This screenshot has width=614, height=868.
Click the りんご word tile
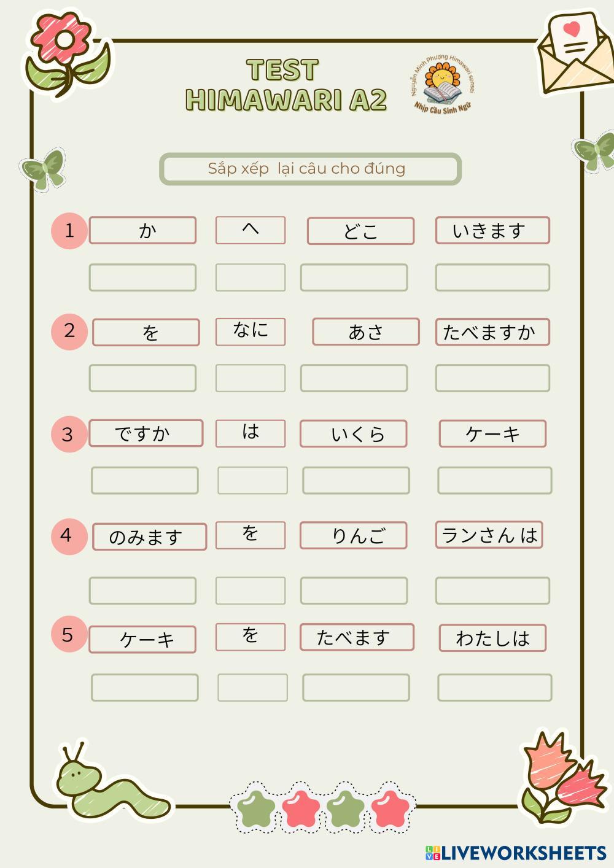point(353,535)
